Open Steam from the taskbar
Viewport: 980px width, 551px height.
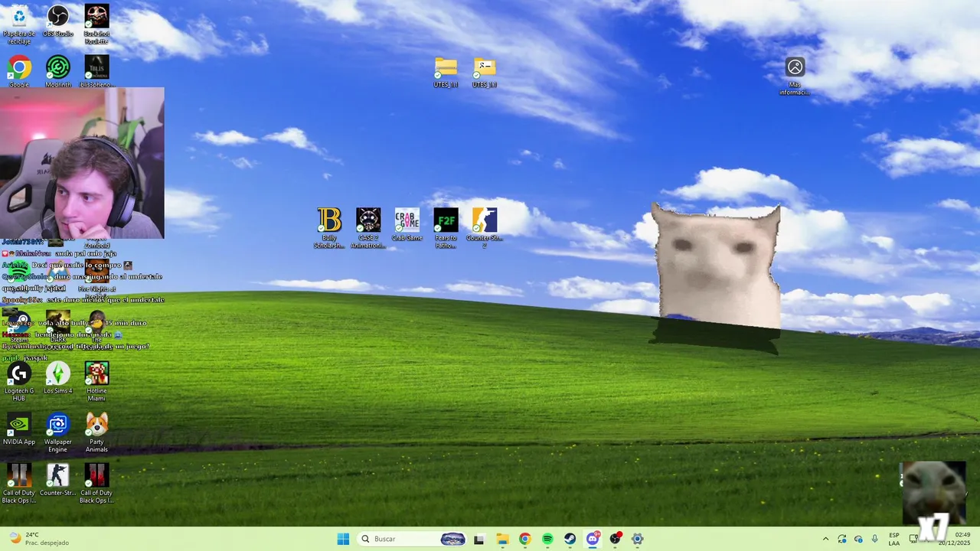(570, 539)
